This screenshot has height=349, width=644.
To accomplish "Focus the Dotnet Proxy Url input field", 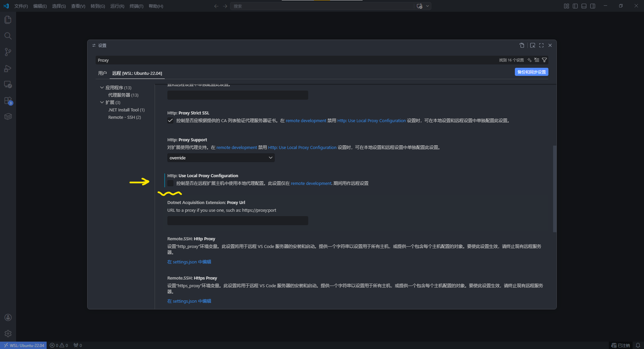I will (x=237, y=221).
